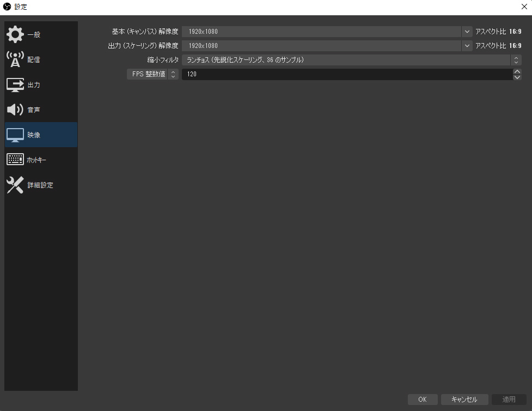Click the キャンセル button
This screenshot has height=411, width=532.
coord(464,400)
